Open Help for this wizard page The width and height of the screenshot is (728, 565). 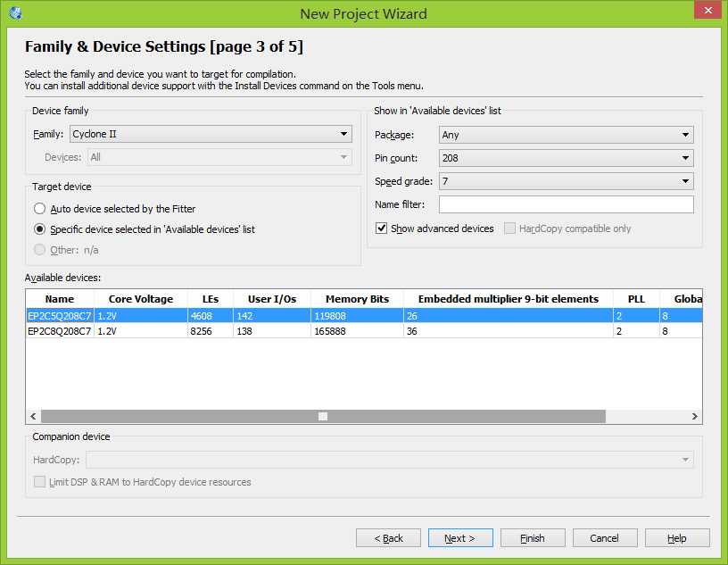coord(677,538)
